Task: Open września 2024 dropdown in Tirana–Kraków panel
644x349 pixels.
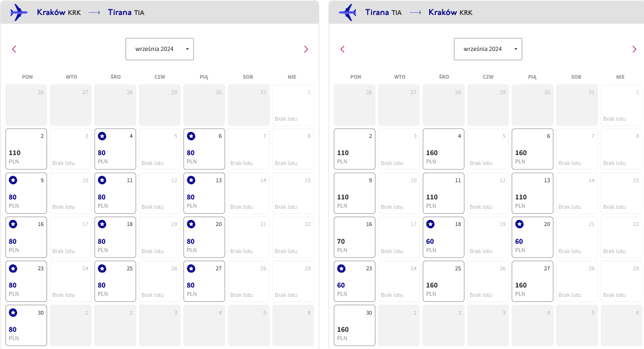Action: 488,49
